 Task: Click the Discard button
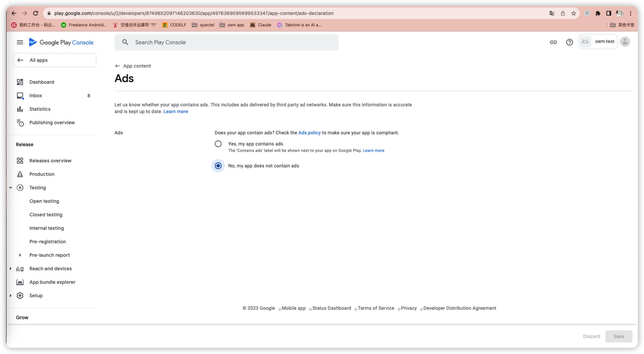(x=591, y=336)
